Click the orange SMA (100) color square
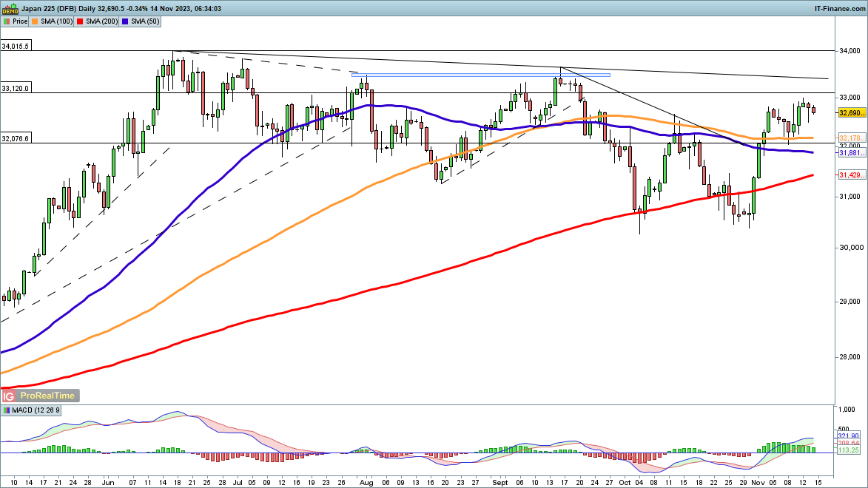The width and height of the screenshot is (868, 488). coord(36,21)
